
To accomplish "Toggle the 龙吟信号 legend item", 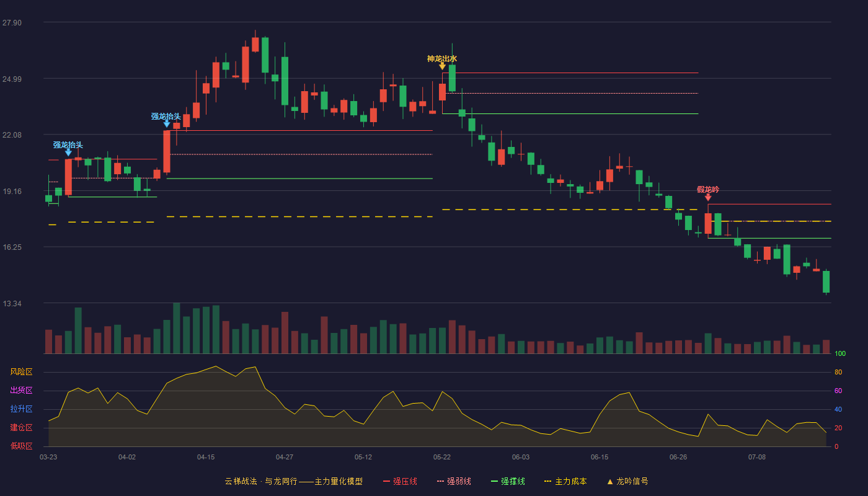I will point(627,481).
